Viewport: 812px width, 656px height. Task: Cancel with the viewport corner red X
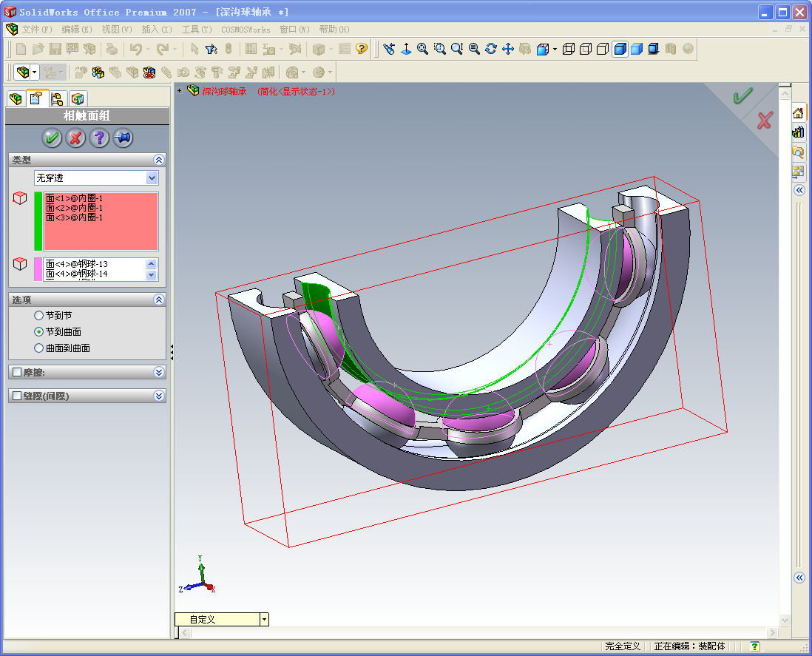coord(765,121)
